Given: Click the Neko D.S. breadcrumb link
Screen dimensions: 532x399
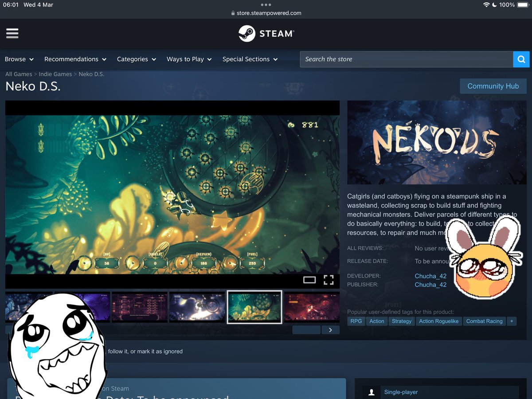Looking at the screenshot, I should pyautogui.click(x=91, y=74).
